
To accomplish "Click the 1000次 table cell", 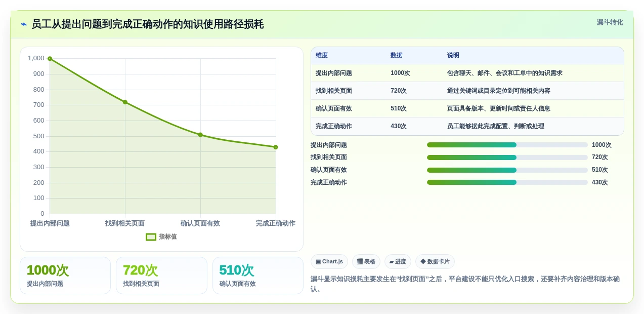I will click(x=400, y=73).
